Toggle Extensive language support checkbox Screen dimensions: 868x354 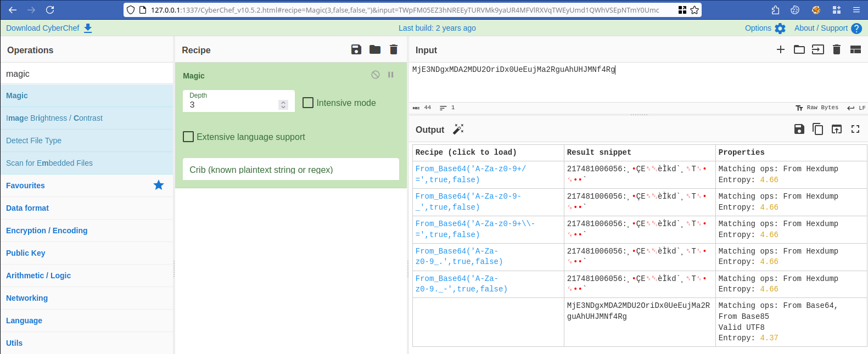click(188, 137)
